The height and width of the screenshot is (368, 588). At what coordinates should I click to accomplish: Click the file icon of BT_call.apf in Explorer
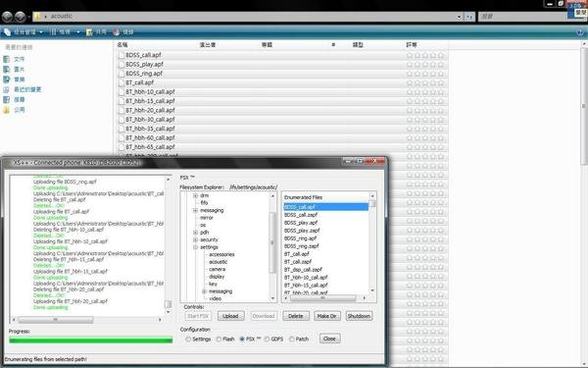click(122, 82)
